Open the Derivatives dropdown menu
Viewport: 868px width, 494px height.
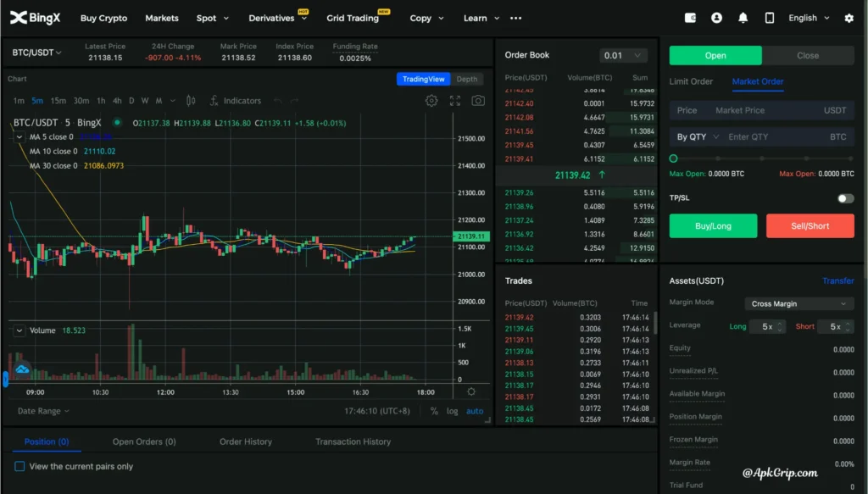pyautogui.click(x=277, y=19)
